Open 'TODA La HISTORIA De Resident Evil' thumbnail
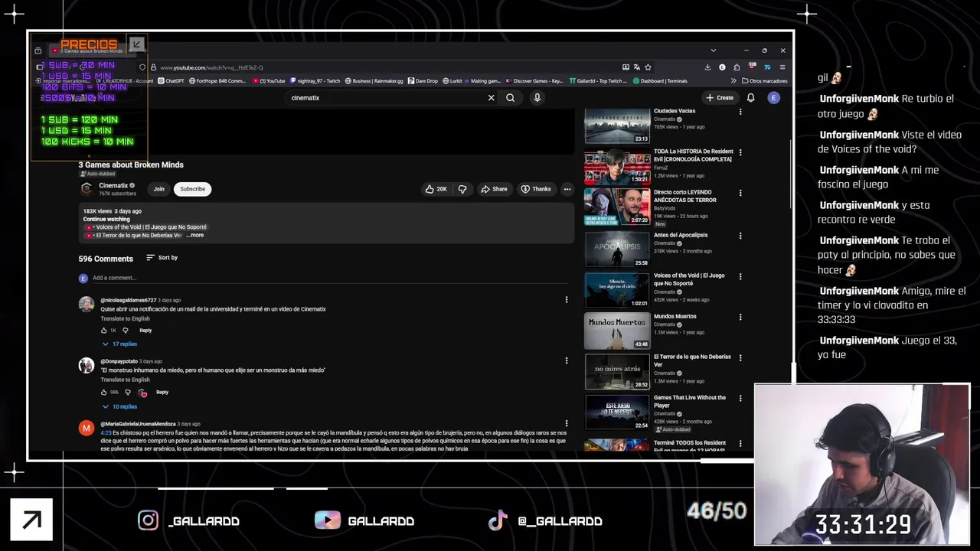 [x=617, y=167]
